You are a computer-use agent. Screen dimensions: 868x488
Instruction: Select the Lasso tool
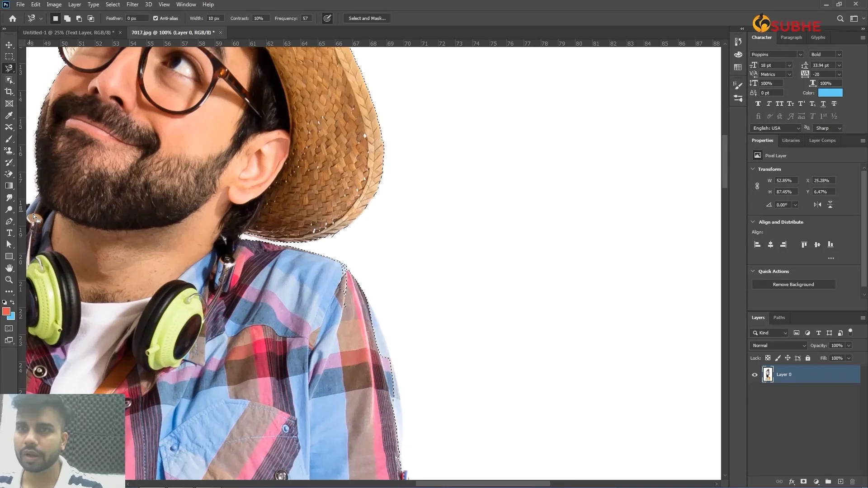coord(9,68)
